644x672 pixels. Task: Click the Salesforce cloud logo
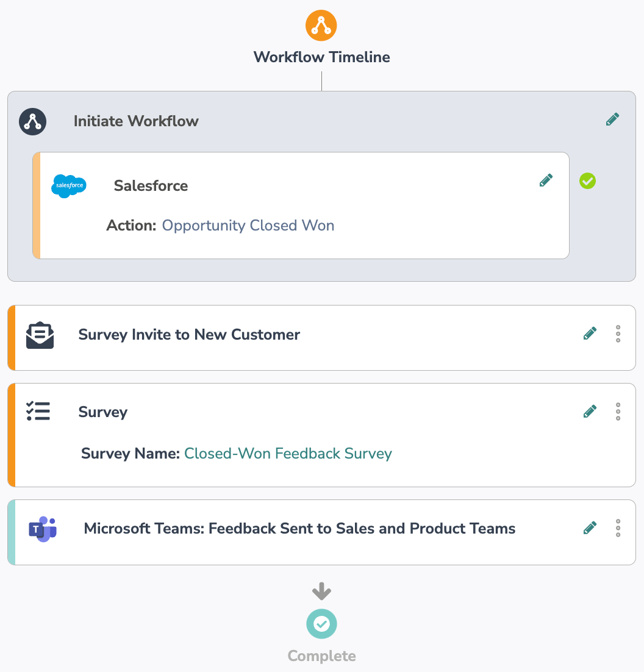pos(69,186)
